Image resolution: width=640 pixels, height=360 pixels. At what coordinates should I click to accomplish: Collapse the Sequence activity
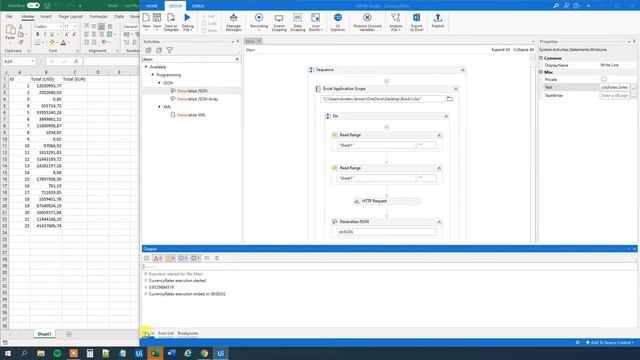462,70
